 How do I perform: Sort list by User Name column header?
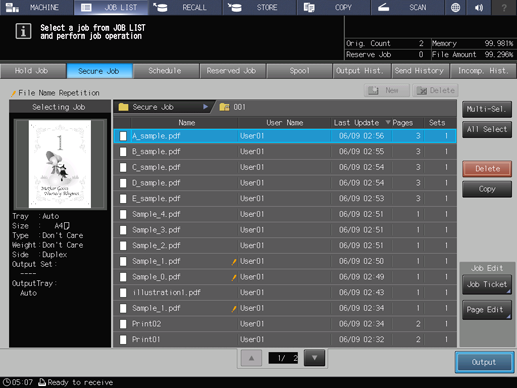[284, 123]
